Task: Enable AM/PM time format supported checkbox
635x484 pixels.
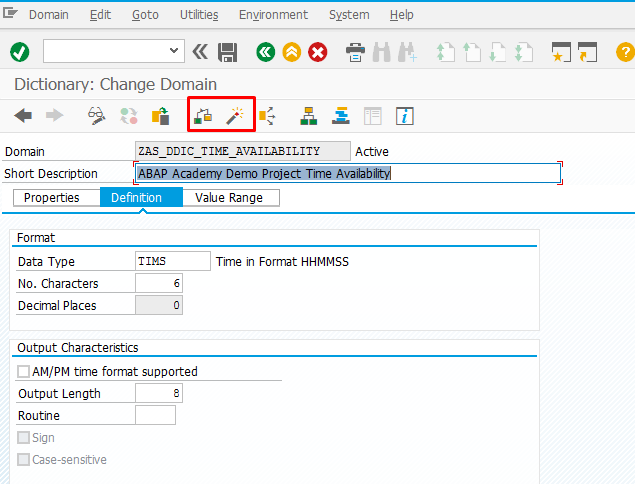Action: [23, 371]
